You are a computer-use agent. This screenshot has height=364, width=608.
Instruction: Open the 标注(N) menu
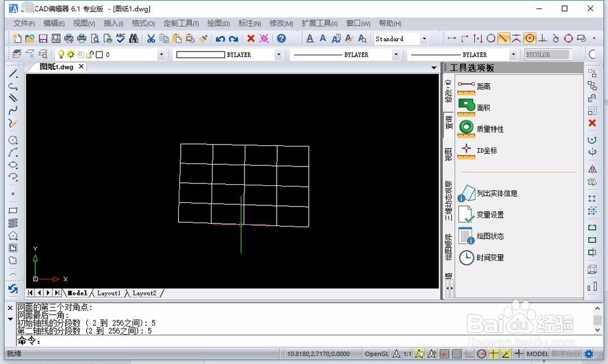point(249,23)
